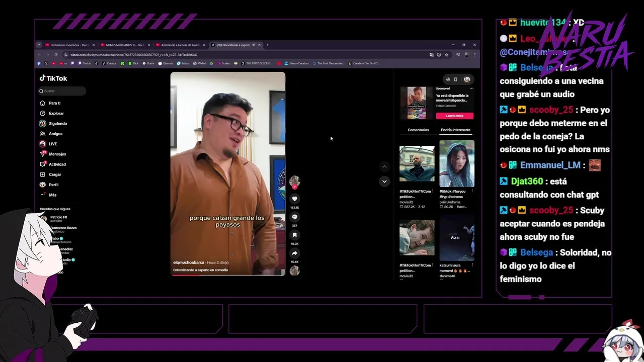Open LIVE in TikTok sidebar

click(48, 144)
